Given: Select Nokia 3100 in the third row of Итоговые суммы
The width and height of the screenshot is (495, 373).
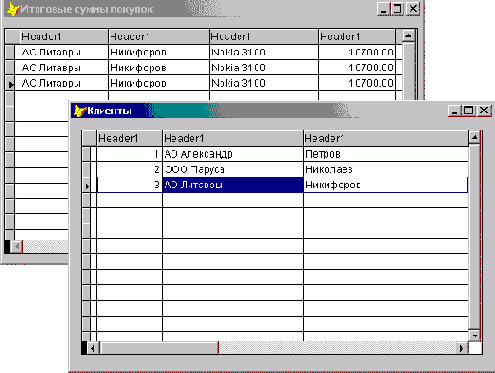Looking at the screenshot, I should point(264,83).
